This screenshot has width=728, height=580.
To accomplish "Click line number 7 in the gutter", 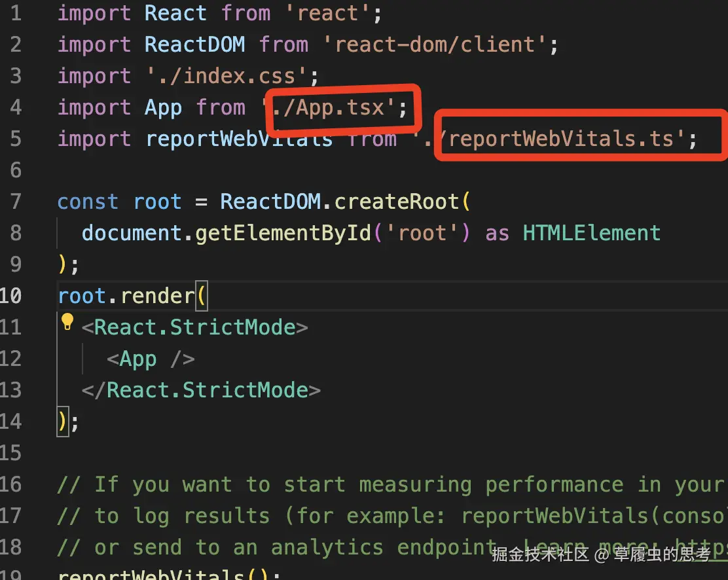I will (15, 202).
